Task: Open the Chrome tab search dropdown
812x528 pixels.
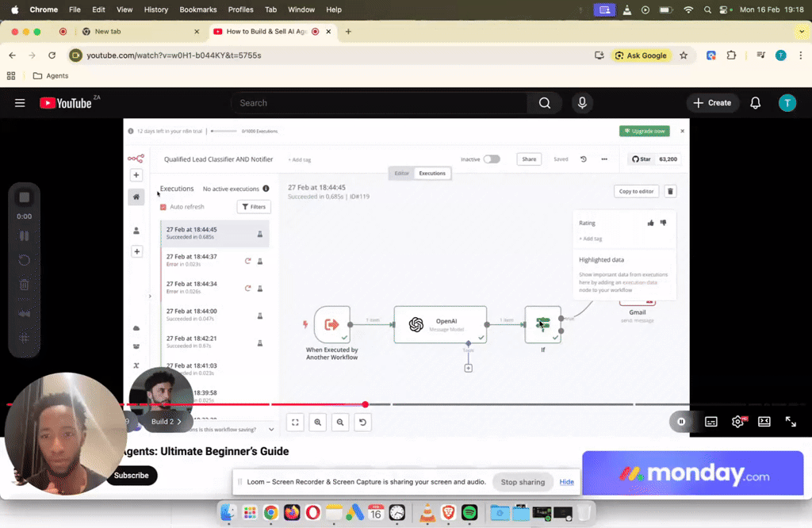Action: [801, 32]
